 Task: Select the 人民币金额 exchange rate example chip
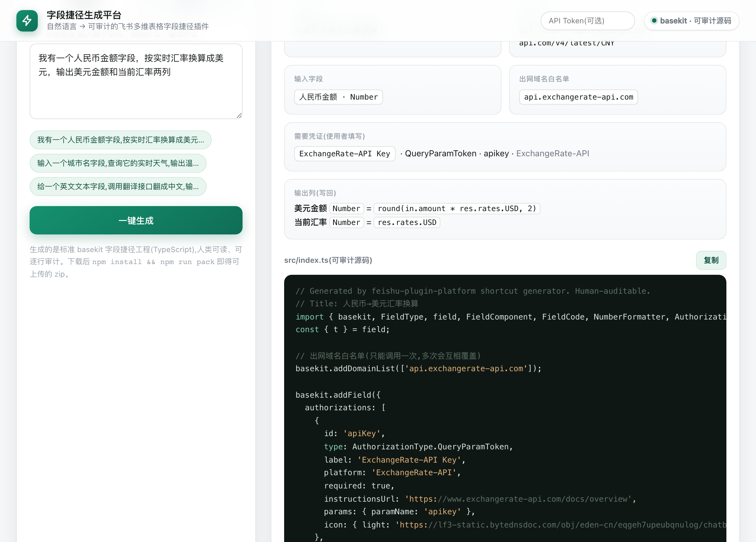[120, 140]
